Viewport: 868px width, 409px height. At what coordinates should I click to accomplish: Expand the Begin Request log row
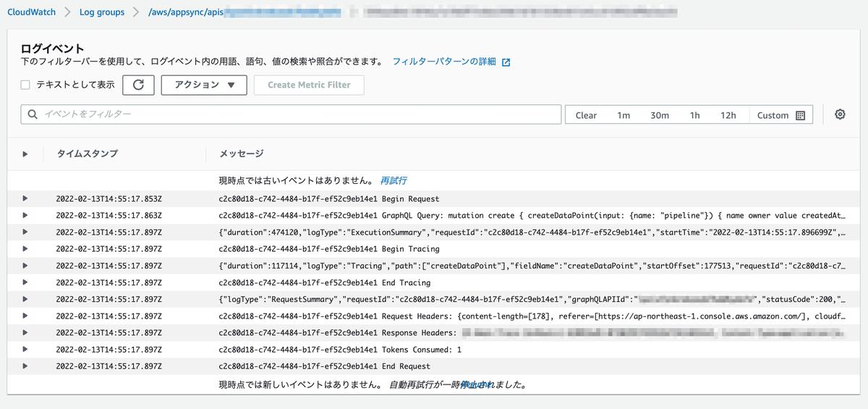pyautogui.click(x=25, y=198)
